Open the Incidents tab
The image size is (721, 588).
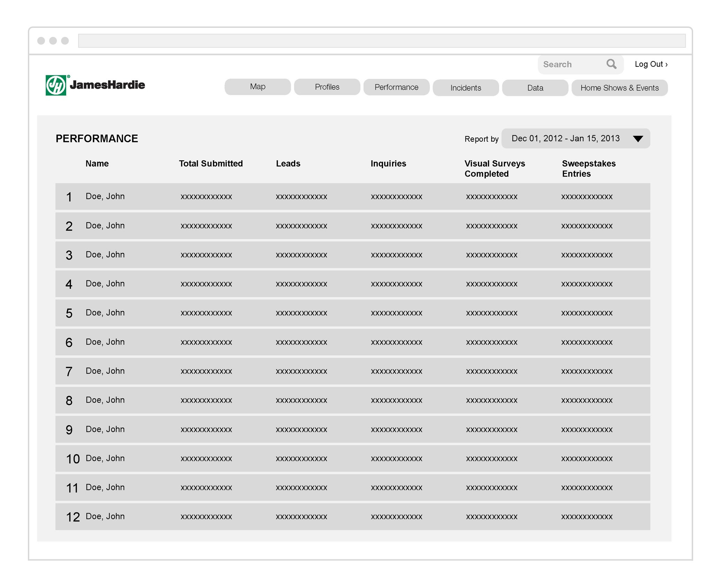coord(466,88)
